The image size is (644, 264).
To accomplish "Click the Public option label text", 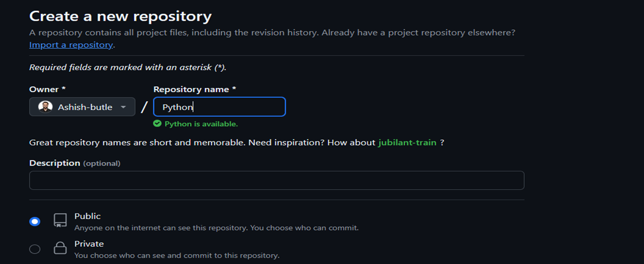I will point(87,216).
